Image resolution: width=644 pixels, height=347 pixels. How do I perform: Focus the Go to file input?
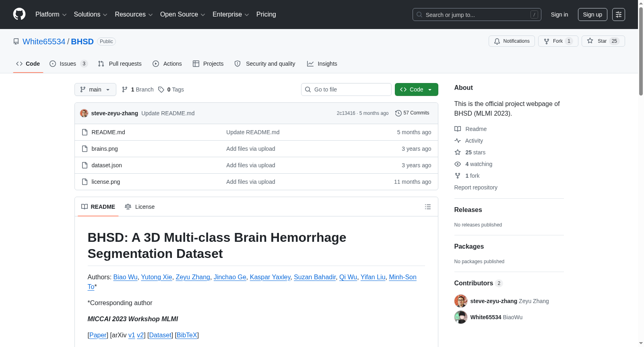pos(346,89)
